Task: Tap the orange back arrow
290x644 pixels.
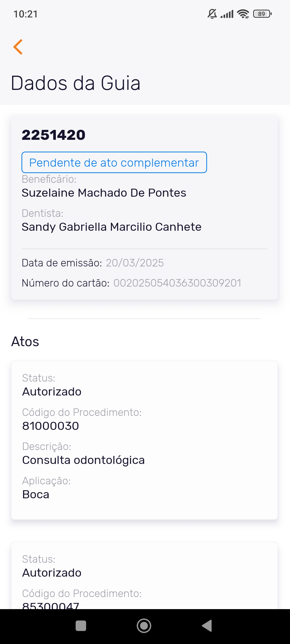Action: point(18,47)
